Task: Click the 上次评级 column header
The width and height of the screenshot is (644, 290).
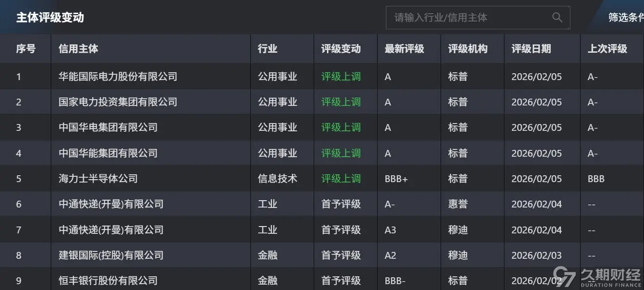Action: (607, 49)
